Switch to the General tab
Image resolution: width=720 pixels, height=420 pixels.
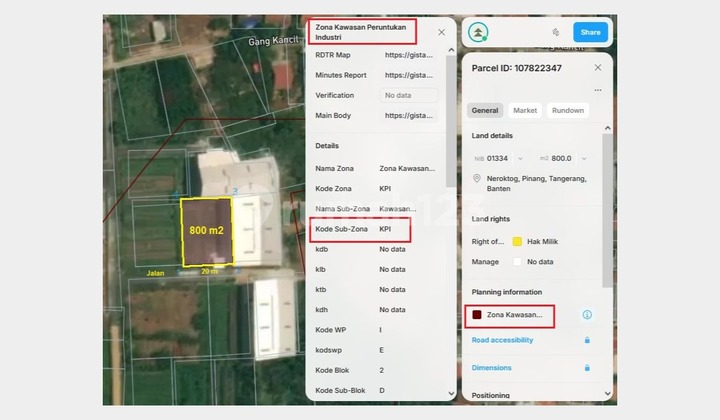coord(485,110)
